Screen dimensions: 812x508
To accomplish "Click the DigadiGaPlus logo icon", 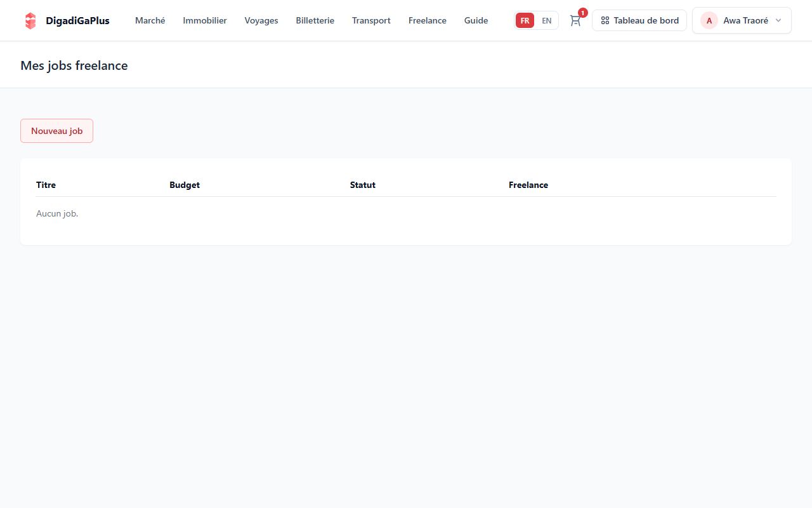I will (x=30, y=21).
